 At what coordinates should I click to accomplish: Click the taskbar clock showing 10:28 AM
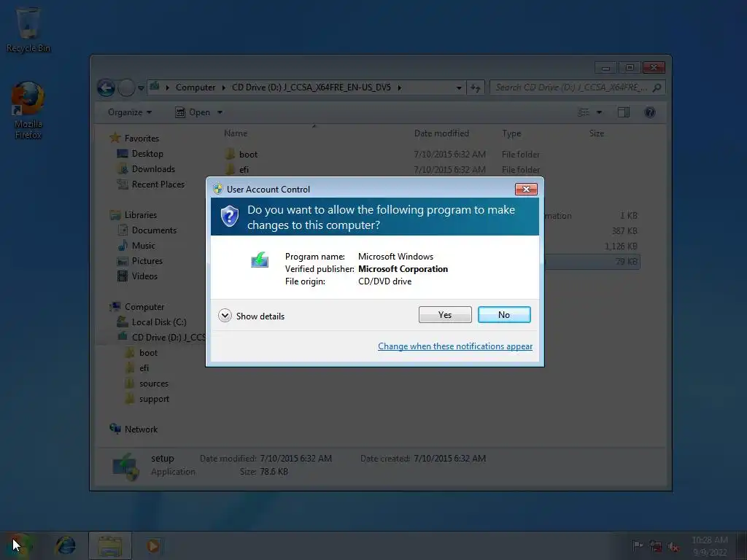pos(710,545)
